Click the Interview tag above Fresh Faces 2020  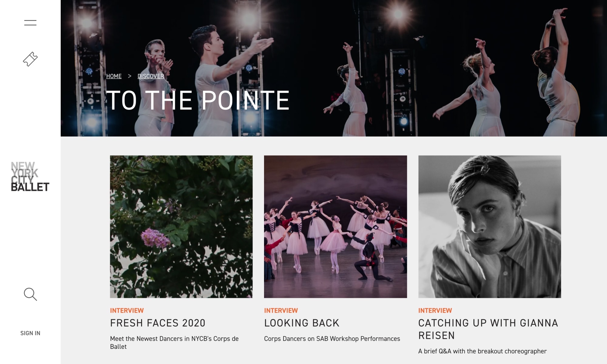tap(127, 311)
